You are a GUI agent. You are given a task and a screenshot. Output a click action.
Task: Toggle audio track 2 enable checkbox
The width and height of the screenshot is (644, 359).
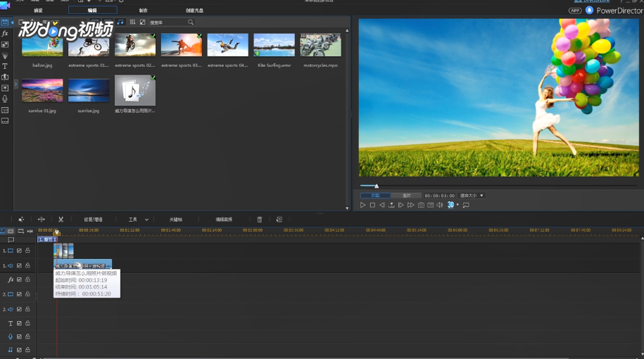tap(19, 309)
